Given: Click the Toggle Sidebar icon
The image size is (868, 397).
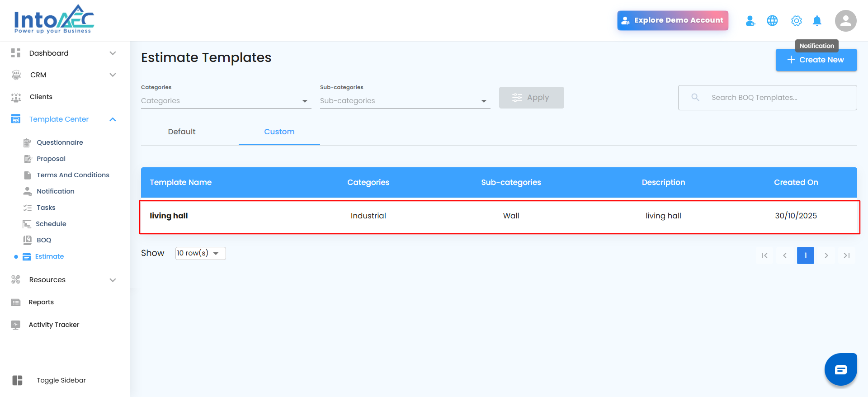Looking at the screenshot, I should (x=17, y=380).
